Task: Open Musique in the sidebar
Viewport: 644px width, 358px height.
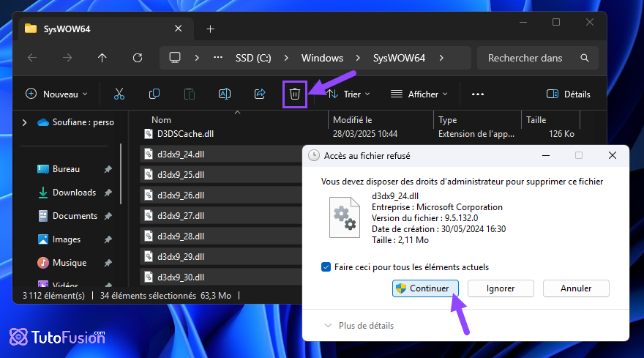Action: (70, 263)
